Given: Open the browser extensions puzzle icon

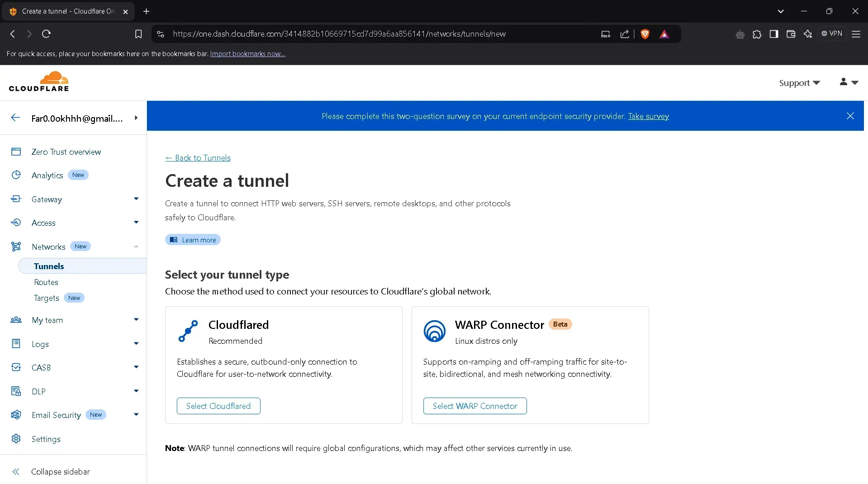Looking at the screenshot, I should pos(757,34).
